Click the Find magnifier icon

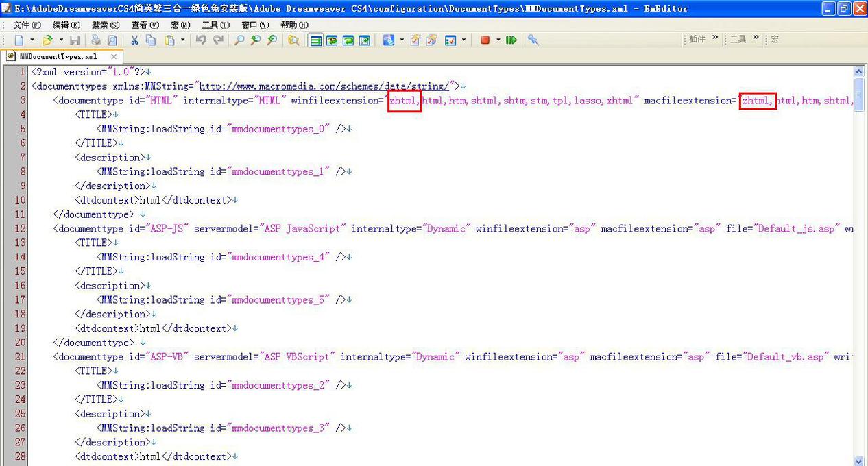pos(239,40)
